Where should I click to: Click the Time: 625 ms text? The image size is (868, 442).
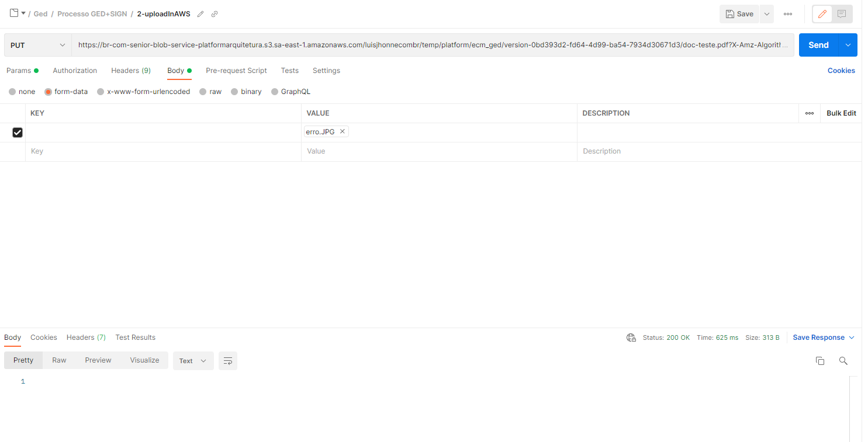pyautogui.click(x=717, y=337)
